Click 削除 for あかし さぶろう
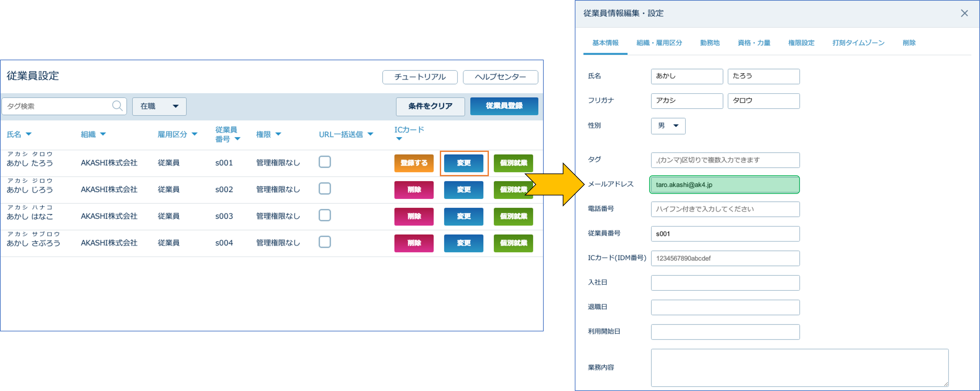The height and width of the screenshot is (391, 980). [414, 243]
